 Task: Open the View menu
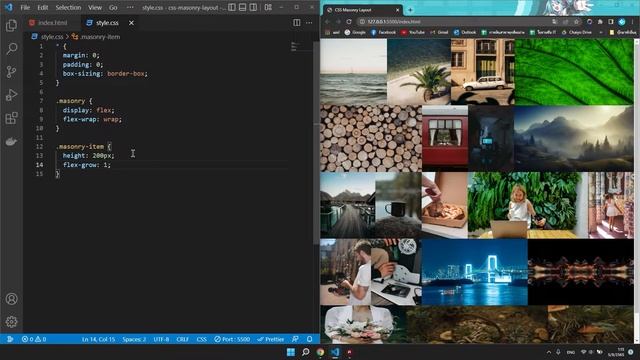[x=95, y=7]
